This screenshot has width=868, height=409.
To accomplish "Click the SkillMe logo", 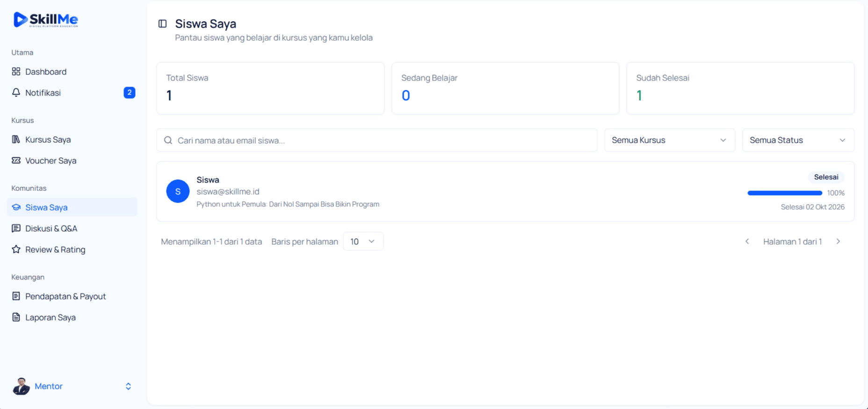I will [x=46, y=20].
